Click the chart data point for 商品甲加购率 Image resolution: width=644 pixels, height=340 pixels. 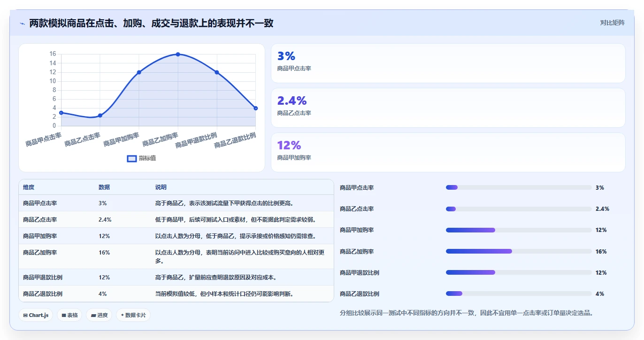coord(139,72)
